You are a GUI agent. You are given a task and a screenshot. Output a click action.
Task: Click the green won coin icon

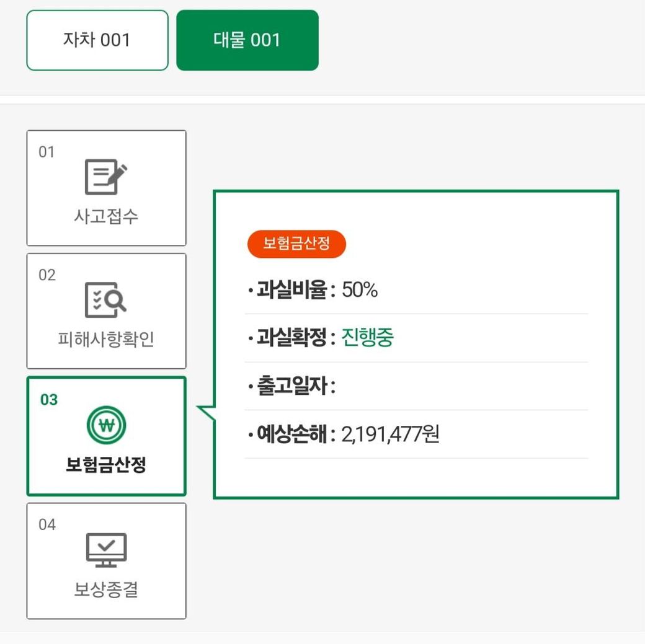pyautogui.click(x=106, y=426)
